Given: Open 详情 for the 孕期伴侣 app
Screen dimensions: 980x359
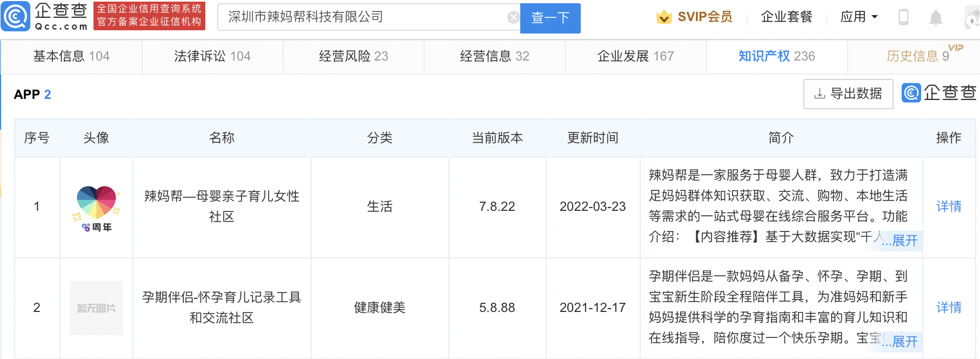Looking at the screenshot, I should 949,308.
